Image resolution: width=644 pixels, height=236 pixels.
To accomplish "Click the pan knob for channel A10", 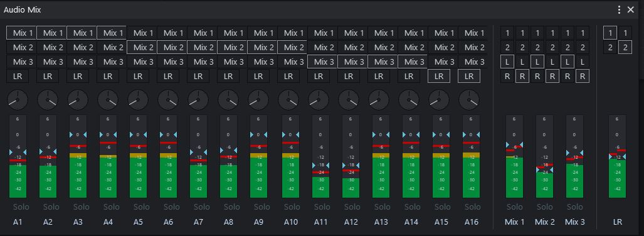I will coord(288,100).
